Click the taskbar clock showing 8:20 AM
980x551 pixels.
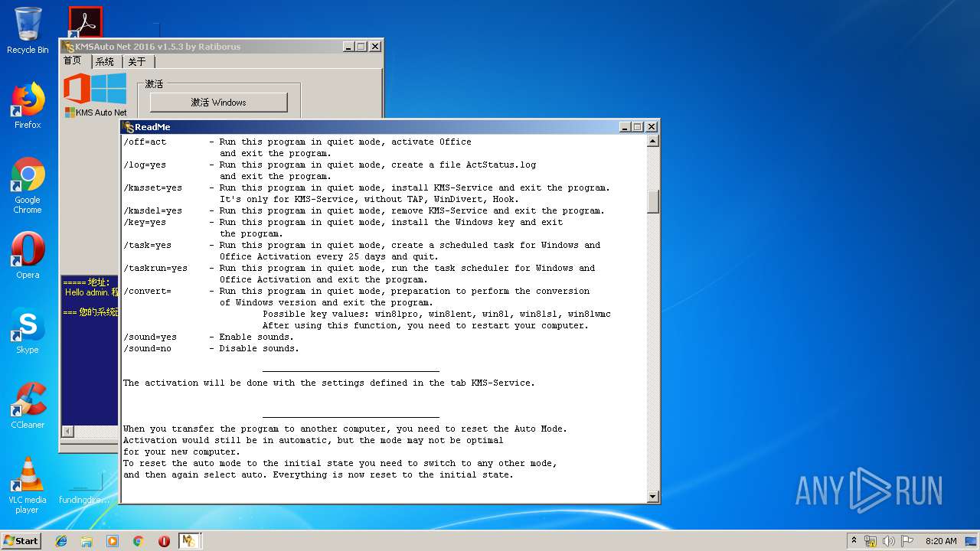click(941, 541)
